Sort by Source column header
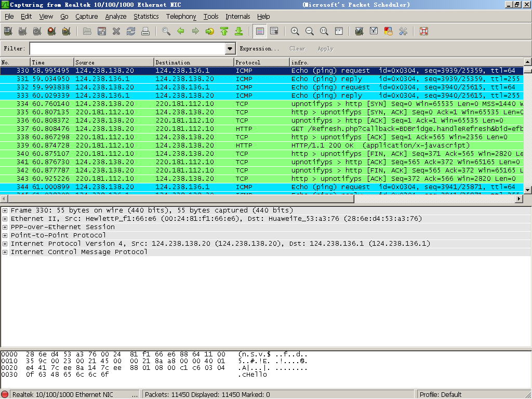 [x=114, y=62]
